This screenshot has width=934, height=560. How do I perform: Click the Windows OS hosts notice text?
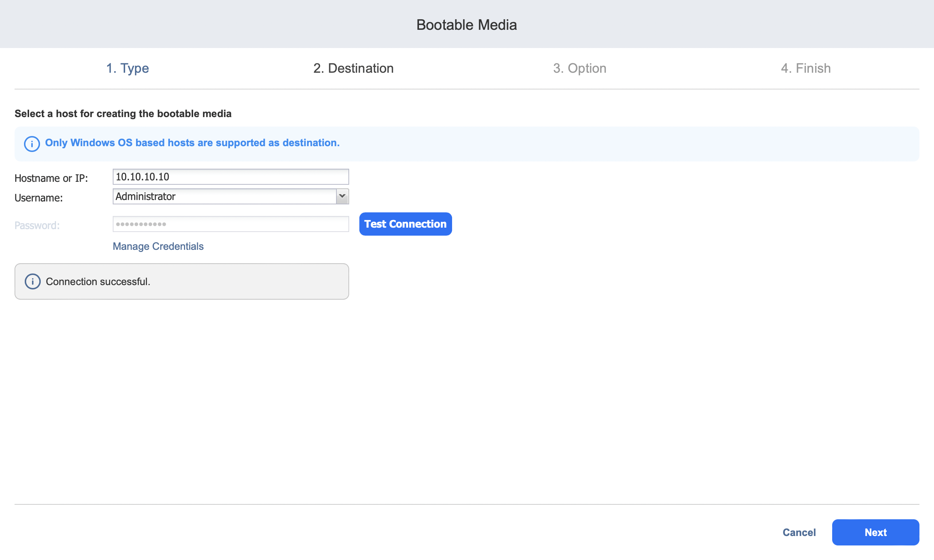tap(192, 143)
